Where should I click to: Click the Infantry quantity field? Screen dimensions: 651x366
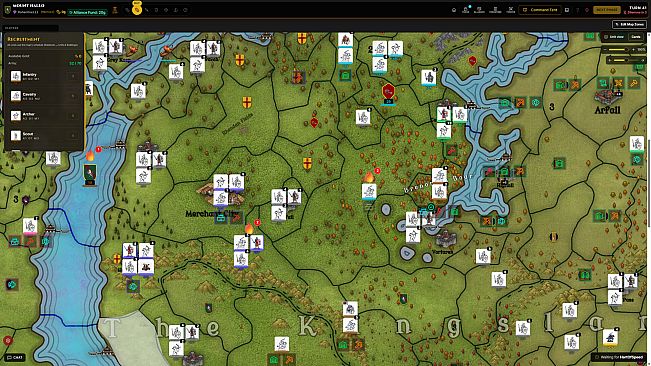(73, 76)
